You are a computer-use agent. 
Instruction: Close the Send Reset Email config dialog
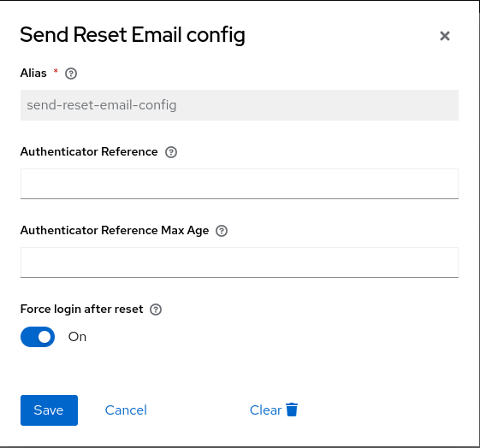[445, 36]
